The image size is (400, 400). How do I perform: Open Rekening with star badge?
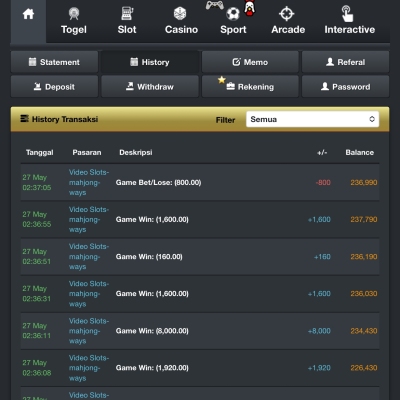[x=250, y=87]
